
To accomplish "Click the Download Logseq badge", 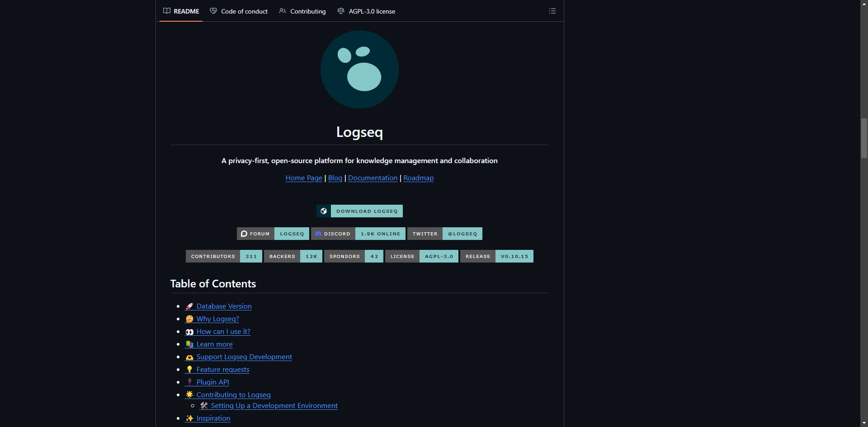I will pos(359,211).
